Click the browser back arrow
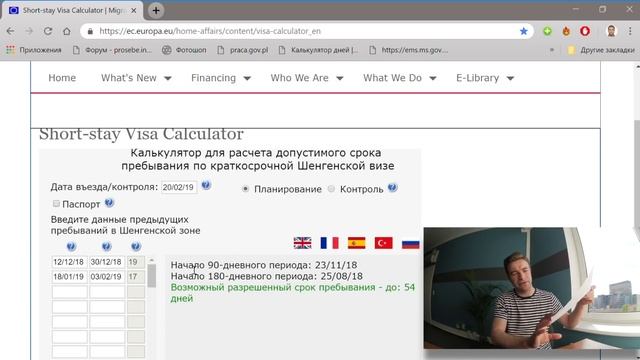 pyautogui.click(x=11, y=31)
